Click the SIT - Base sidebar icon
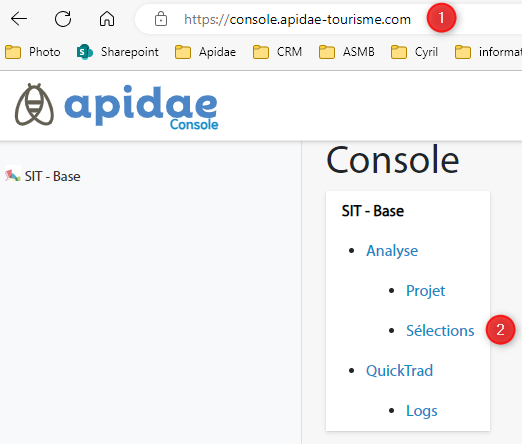Screen dimensions: 522x444 (13, 176)
